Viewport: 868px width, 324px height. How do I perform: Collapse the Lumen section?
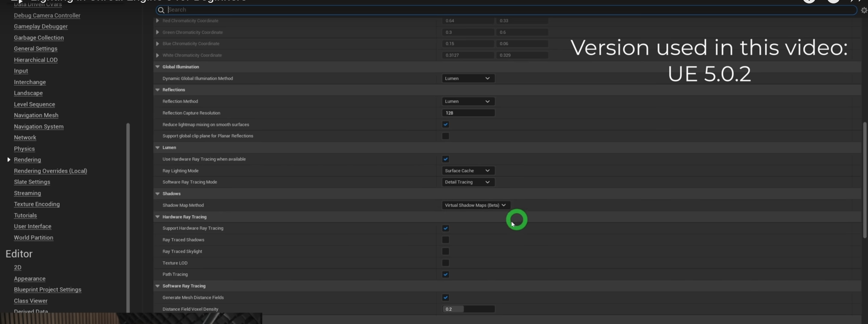tap(157, 147)
